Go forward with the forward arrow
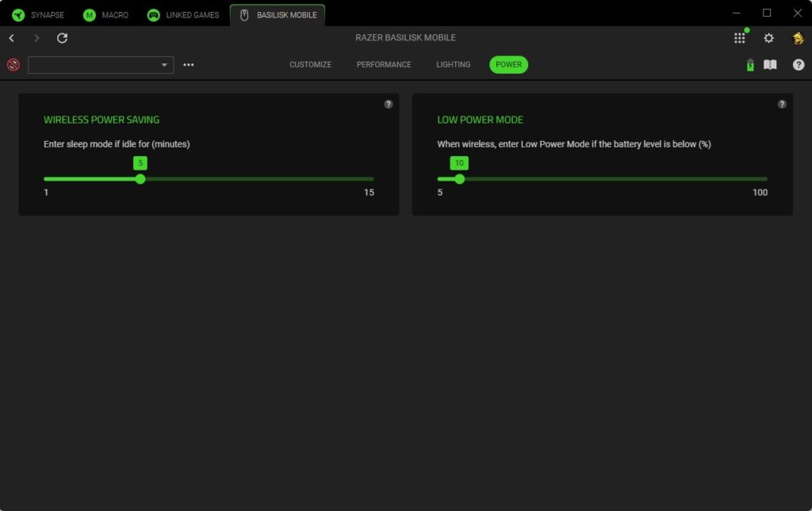Viewport: 812px width, 511px height. 36,38
